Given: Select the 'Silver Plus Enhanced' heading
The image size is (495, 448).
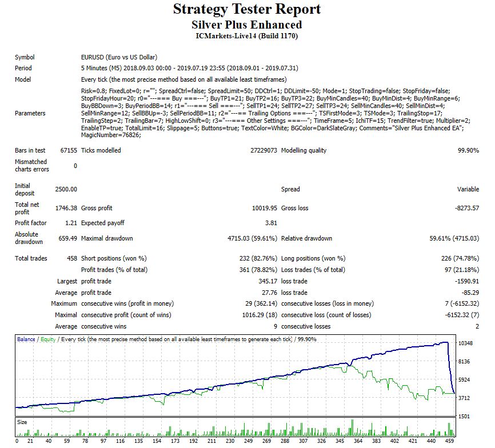Looking at the screenshot, I should (x=246, y=25).
